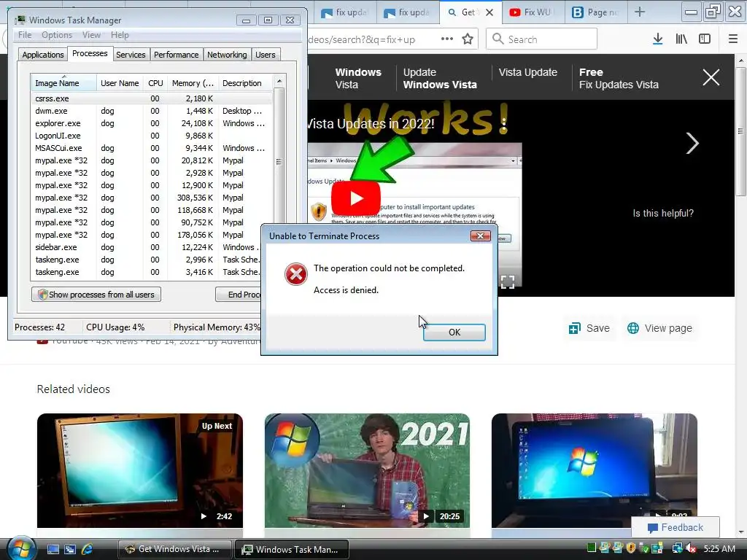Launch Internet Explorer from Quick Launch
The height and width of the screenshot is (560, 747).
pyautogui.click(x=88, y=549)
